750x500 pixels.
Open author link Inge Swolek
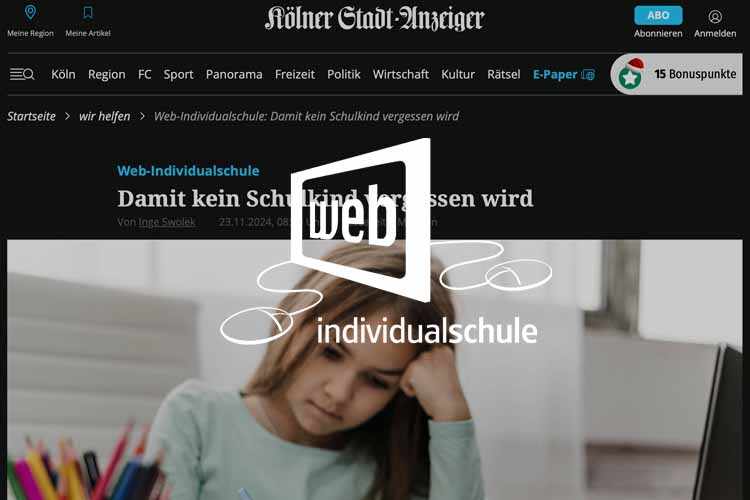coord(167,222)
